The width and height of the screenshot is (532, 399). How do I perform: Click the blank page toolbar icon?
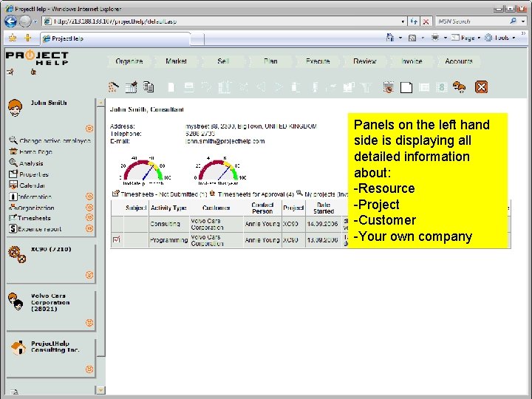(406, 87)
